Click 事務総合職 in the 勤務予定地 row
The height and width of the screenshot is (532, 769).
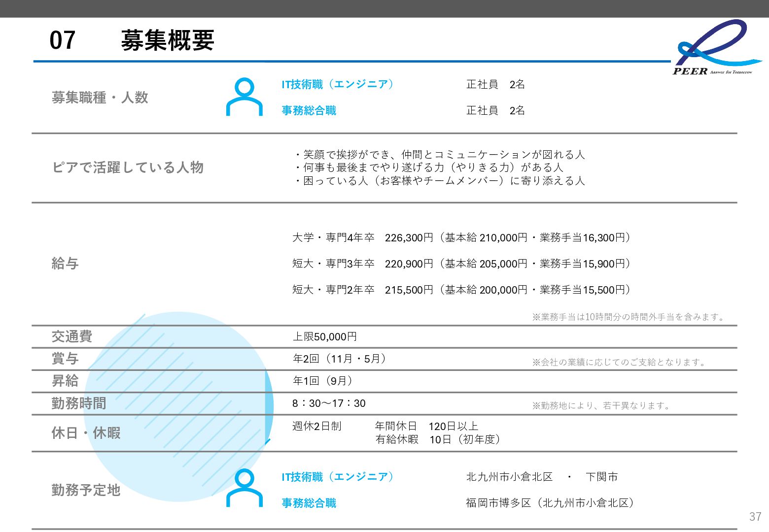[x=309, y=503]
